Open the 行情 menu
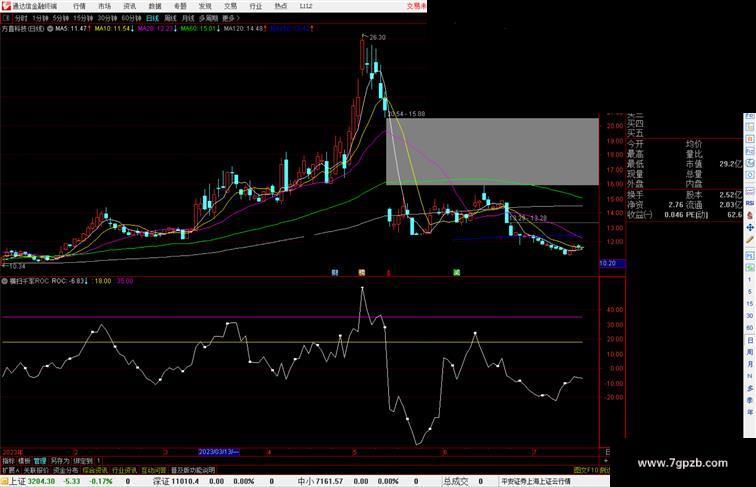 79,6
